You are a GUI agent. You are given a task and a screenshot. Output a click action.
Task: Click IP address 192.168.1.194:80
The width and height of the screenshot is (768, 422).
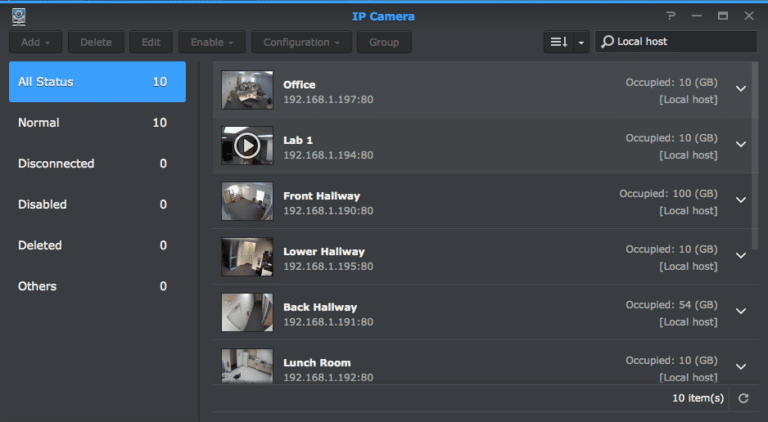pyautogui.click(x=328, y=155)
